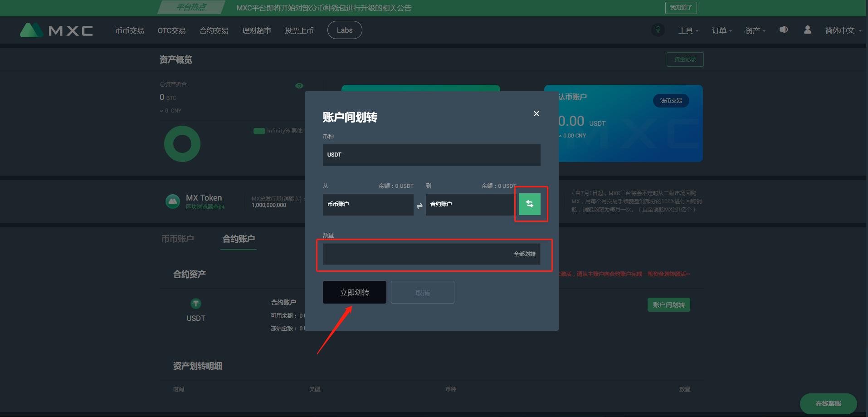This screenshot has height=417, width=868.
Task: Click the USDT coin icon
Action: click(196, 304)
